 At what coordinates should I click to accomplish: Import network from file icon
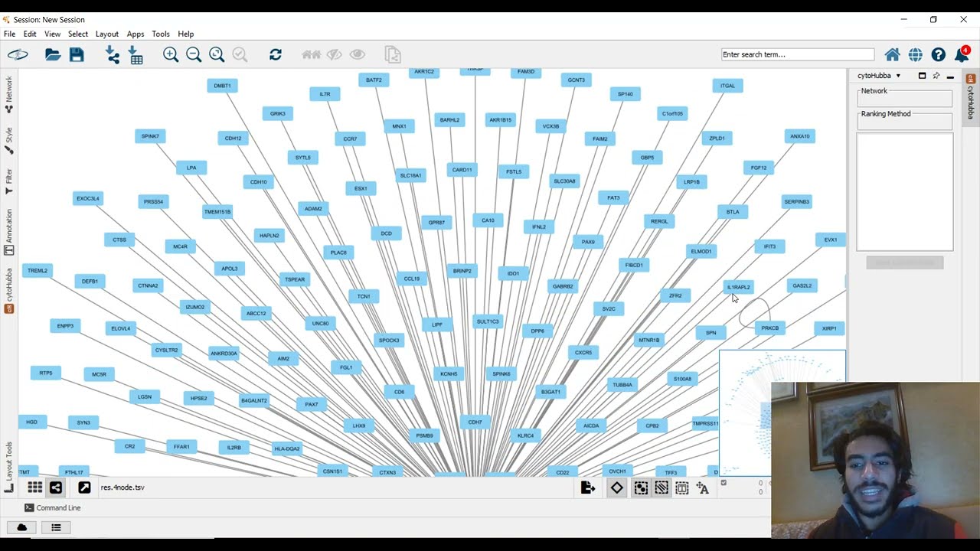click(113, 54)
